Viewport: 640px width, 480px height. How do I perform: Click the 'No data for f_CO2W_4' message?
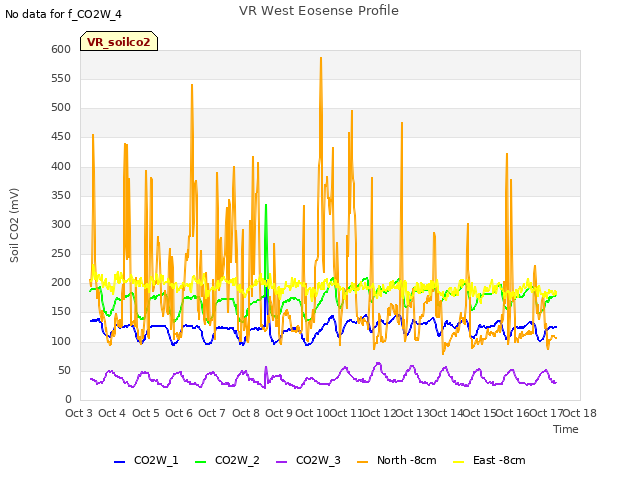[63, 14]
